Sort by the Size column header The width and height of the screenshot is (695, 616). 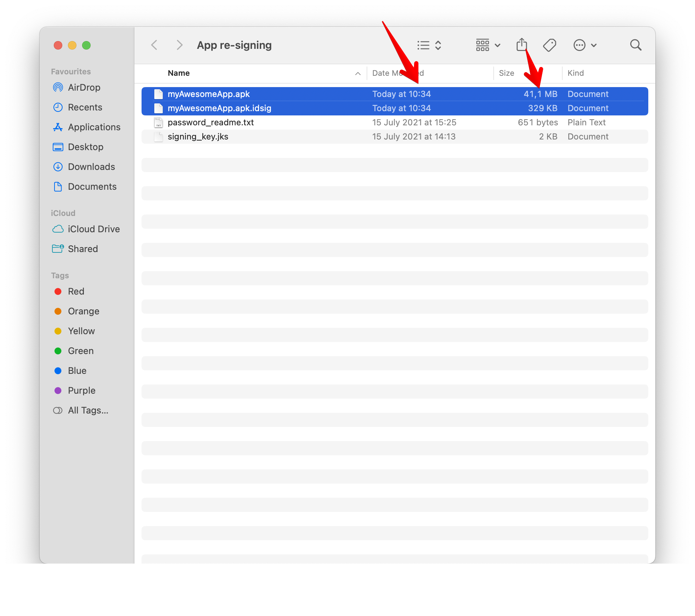click(x=506, y=73)
